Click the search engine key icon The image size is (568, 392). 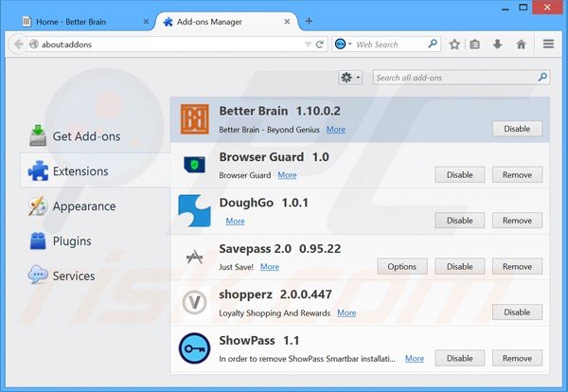340,45
